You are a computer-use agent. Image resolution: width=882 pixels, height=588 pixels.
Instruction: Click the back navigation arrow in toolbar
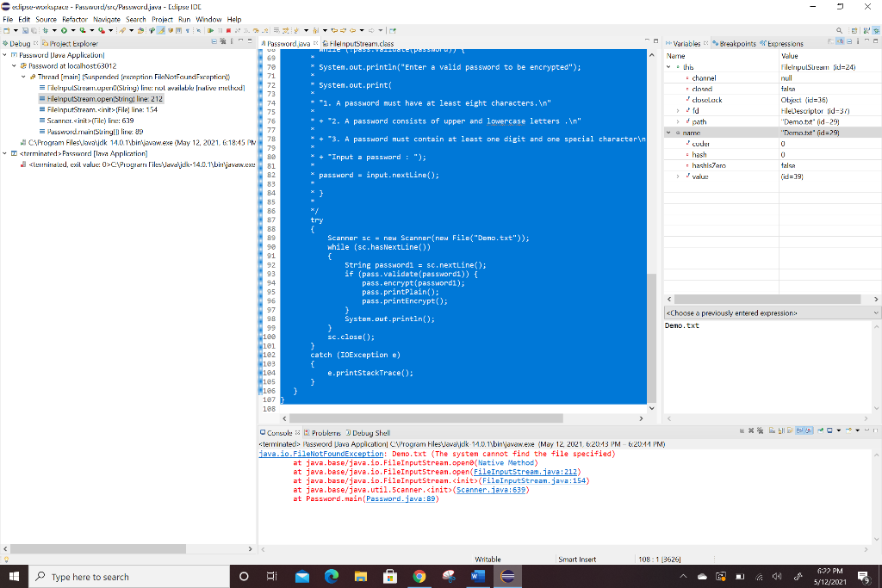352,30
